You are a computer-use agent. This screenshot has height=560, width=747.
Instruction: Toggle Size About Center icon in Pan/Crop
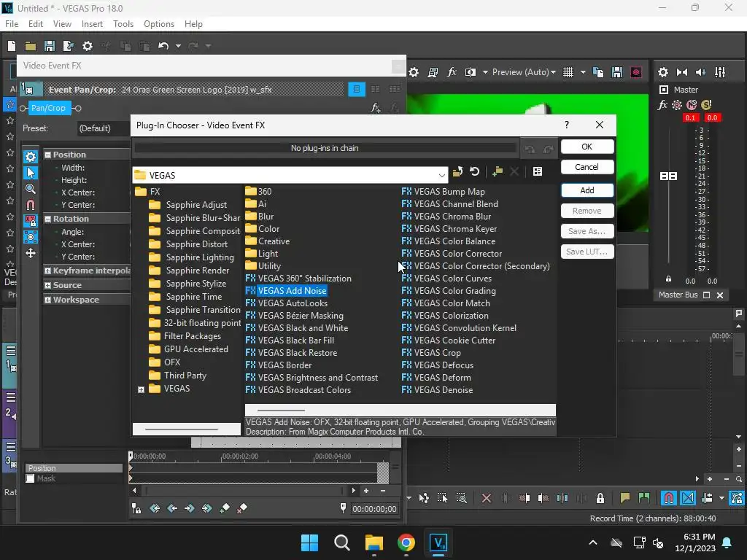(31, 237)
